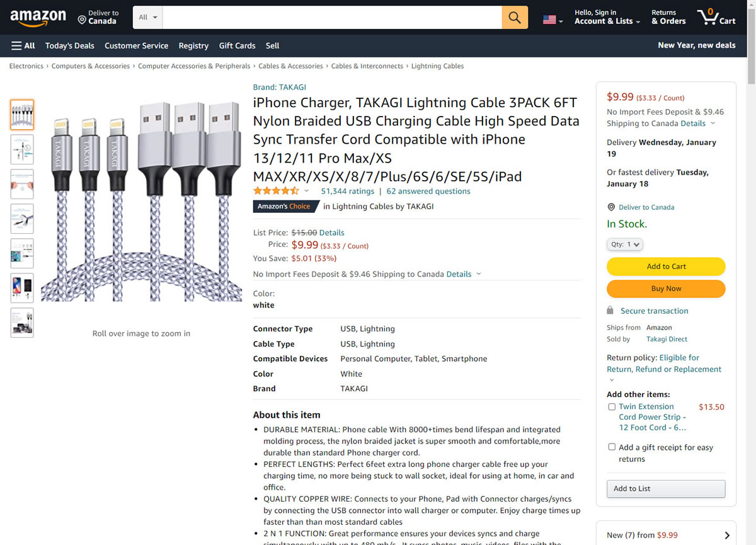
Task: Open the Qty quantity dropdown
Action: (625, 244)
